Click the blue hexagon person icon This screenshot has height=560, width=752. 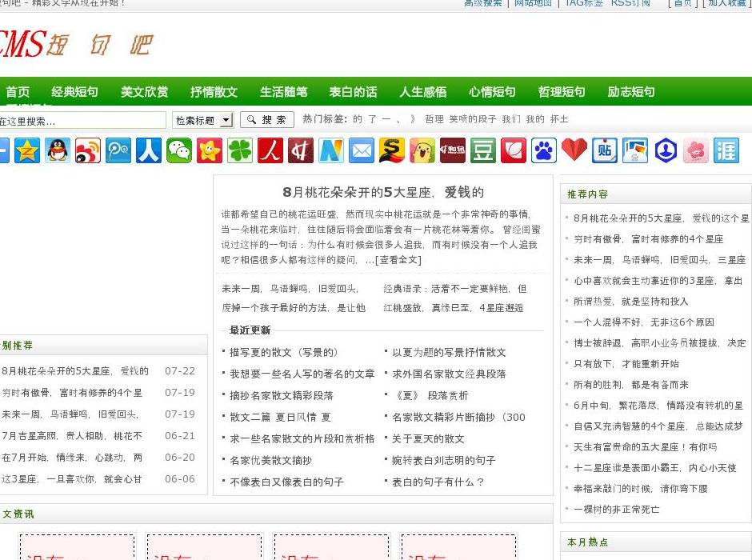pos(666,150)
